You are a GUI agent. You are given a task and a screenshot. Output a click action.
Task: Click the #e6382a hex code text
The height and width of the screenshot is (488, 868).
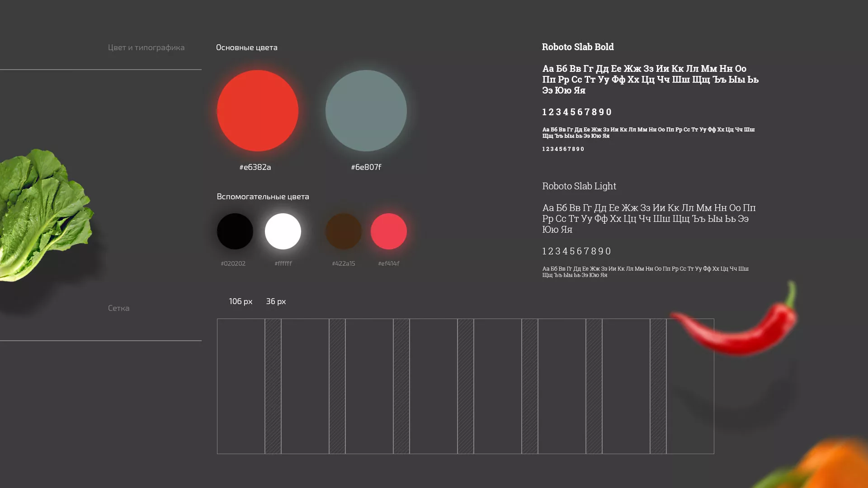[255, 167]
